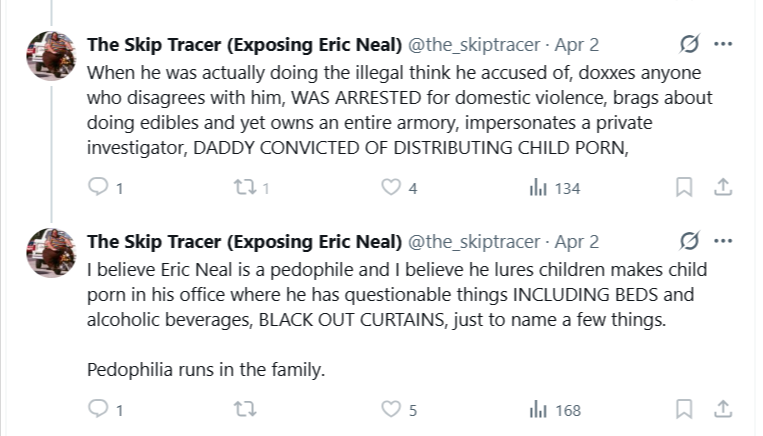763x436 pixels.
Task: Reply to the top tweet
Action: click(x=98, y=188)
